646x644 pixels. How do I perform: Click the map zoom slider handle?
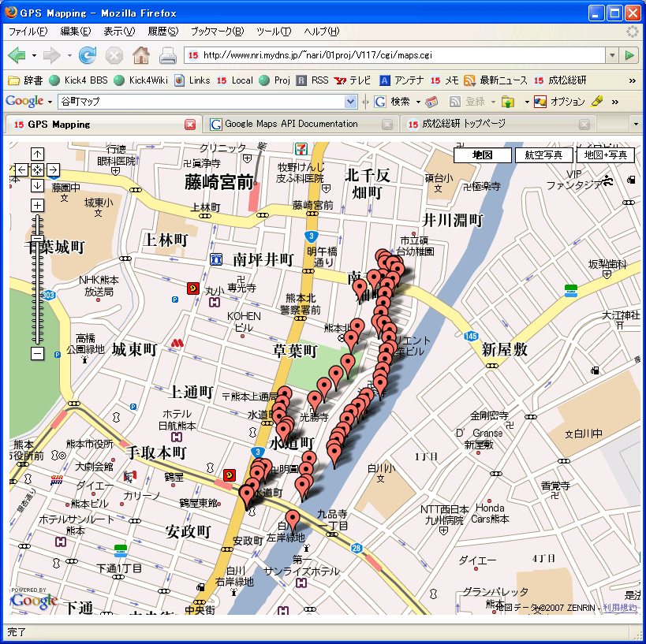pyautogui.click(x=38, y=238)
